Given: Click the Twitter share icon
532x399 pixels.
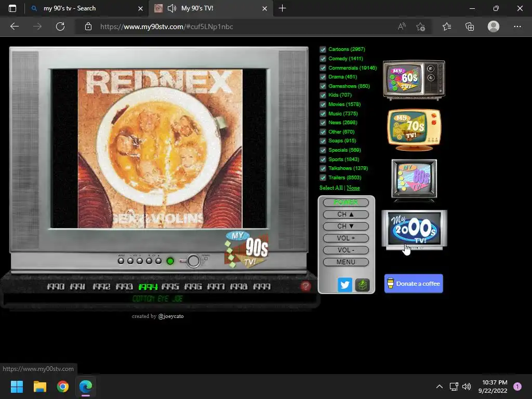Looking at the screenshot, I should [x=345, y=285].
